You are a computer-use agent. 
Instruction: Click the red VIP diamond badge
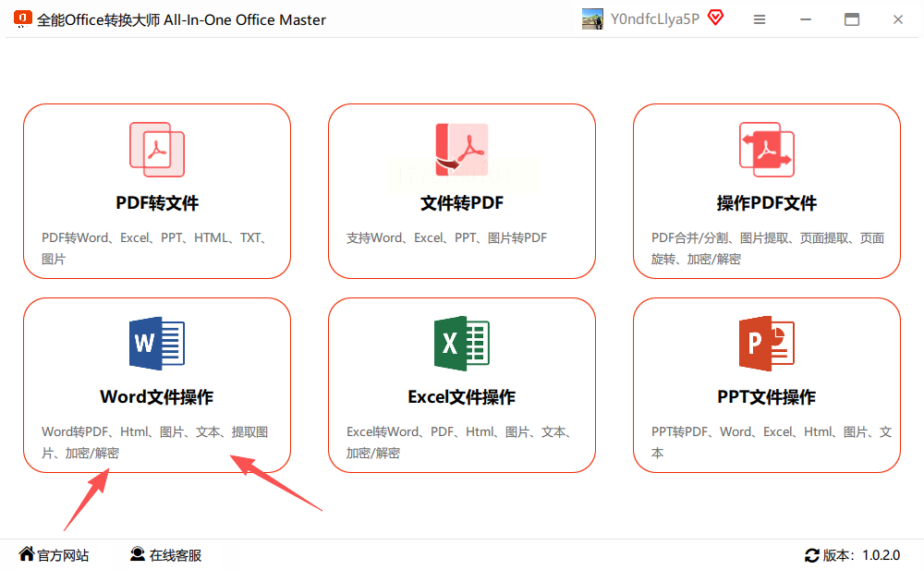716,18
